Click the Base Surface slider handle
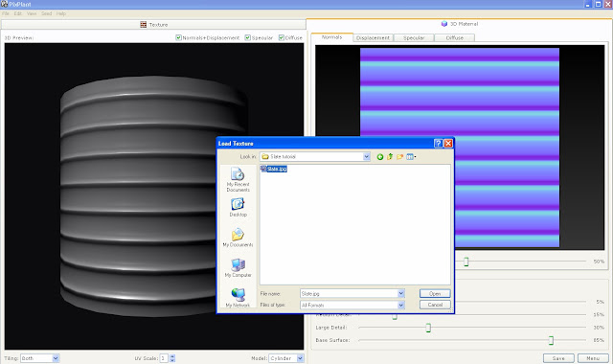 point(551,341)
